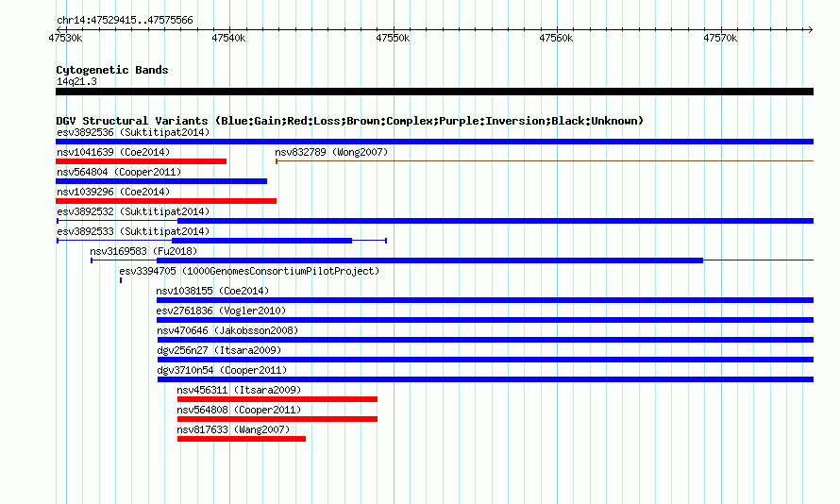Click the esv3892536 (Suktitipat2014) variant label
Screen dimensions: 840x504
pyautogui.click(x=133, y=132)
